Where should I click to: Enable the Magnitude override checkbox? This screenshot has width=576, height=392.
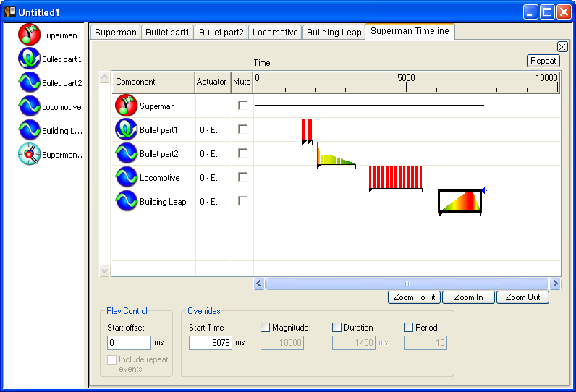(x=265, y=327)
